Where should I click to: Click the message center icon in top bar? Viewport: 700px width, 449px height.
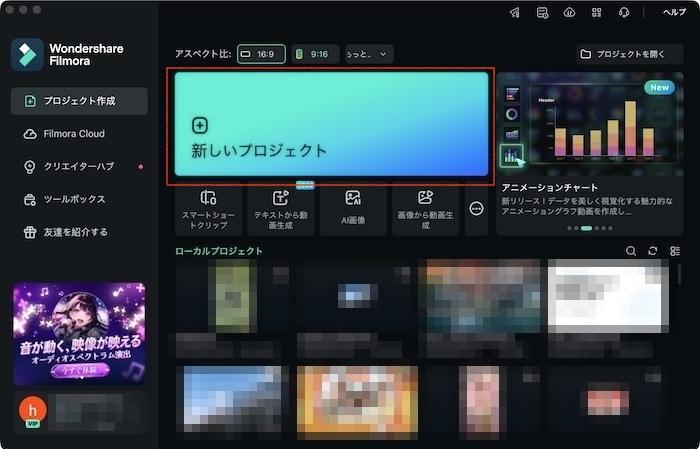tap(542, 12)
